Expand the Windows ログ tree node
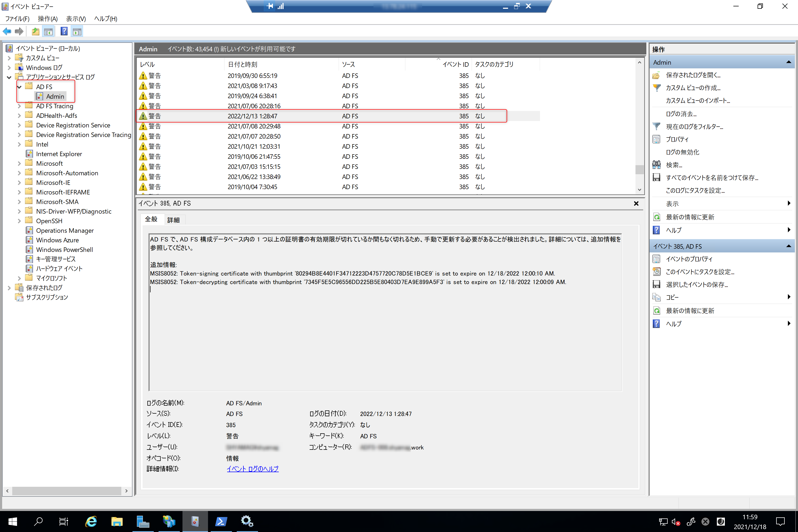798x532 pixels. (9, 68)
